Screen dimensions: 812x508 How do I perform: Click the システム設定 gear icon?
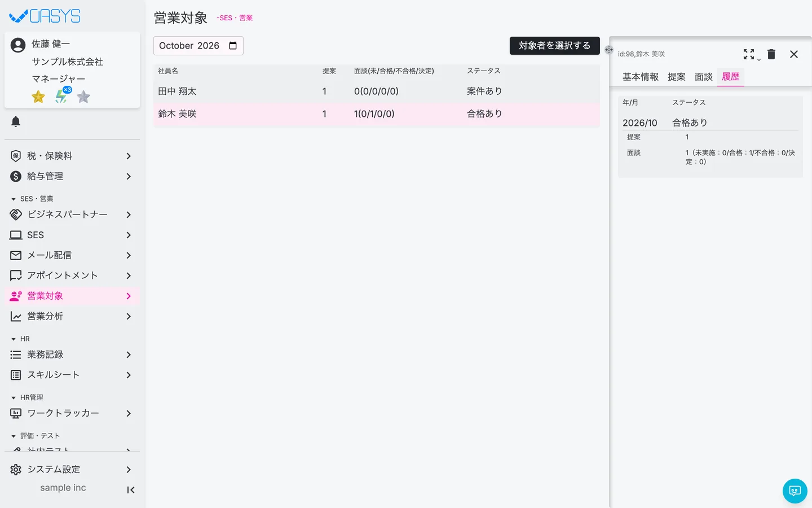pyautogui.click(x=16, y=470)
